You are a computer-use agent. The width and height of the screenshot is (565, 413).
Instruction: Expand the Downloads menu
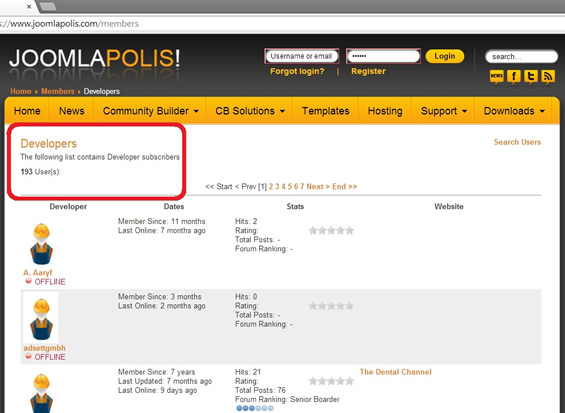pos(514,111)
